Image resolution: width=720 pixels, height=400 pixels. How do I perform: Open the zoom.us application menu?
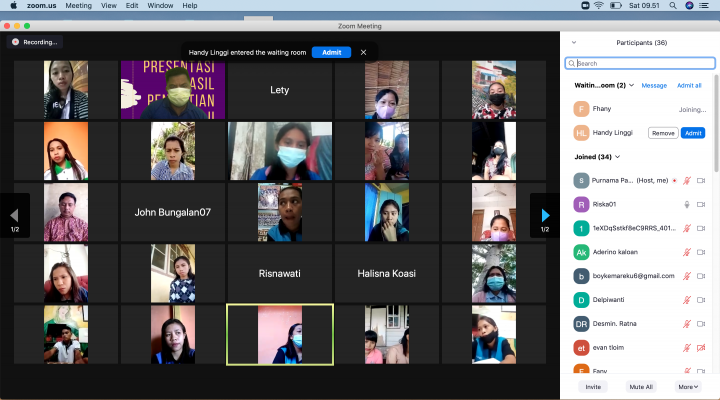(41, 6)
